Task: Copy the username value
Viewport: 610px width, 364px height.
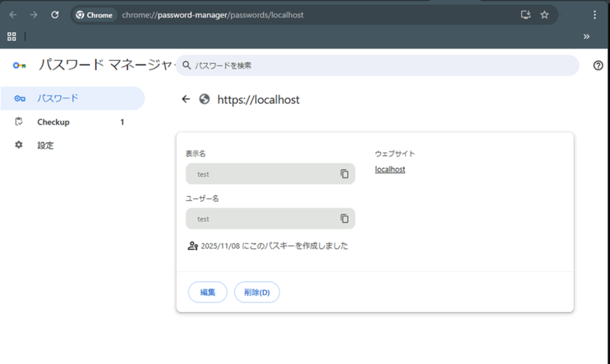Action: (x=344, y=219)
